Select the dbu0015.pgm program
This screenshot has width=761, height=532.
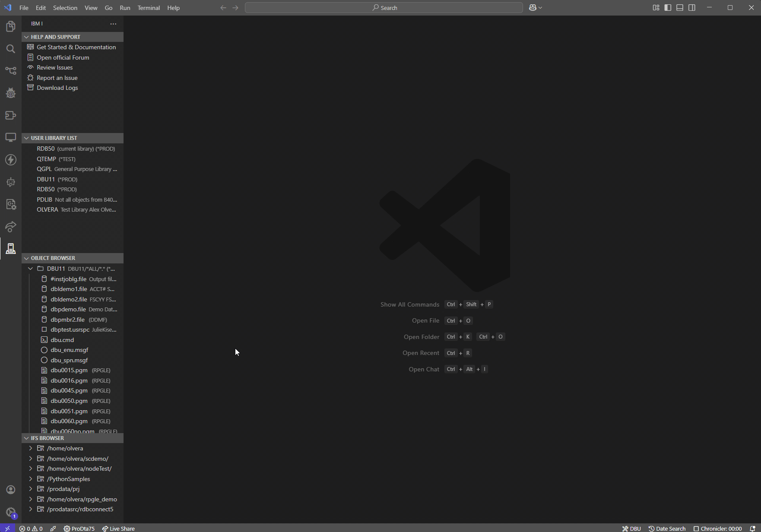pyautogui.click(x=73, y=370)
